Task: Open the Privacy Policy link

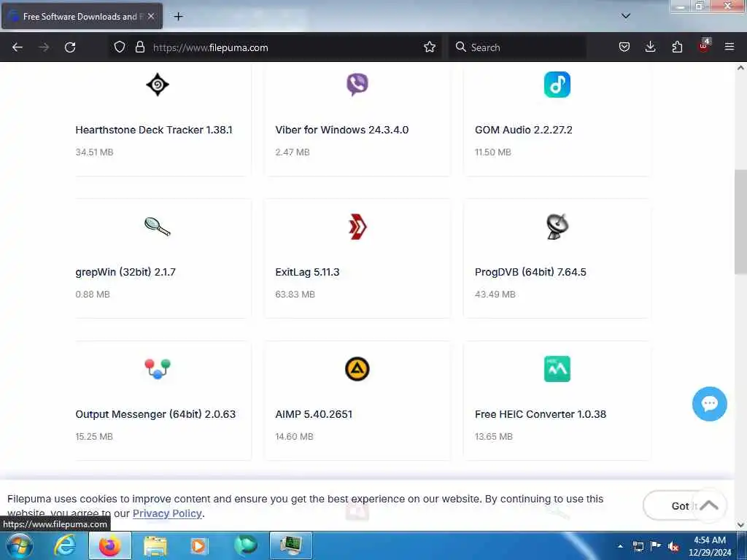Action: click(167, 513)
